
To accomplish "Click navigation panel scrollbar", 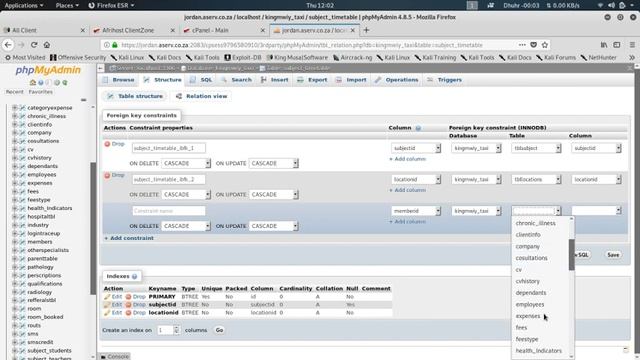I will 93,228.
